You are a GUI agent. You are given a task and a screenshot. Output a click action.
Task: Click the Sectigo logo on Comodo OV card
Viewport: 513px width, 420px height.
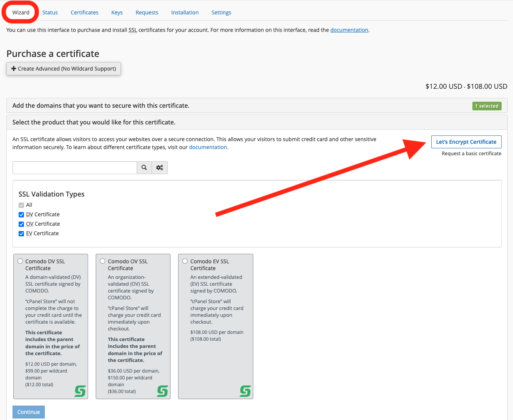(x=163, y=391)
